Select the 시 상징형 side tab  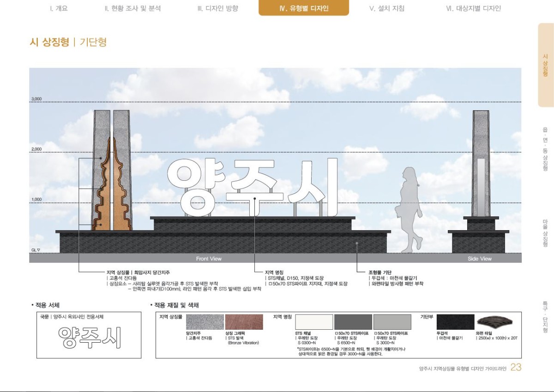545,65
